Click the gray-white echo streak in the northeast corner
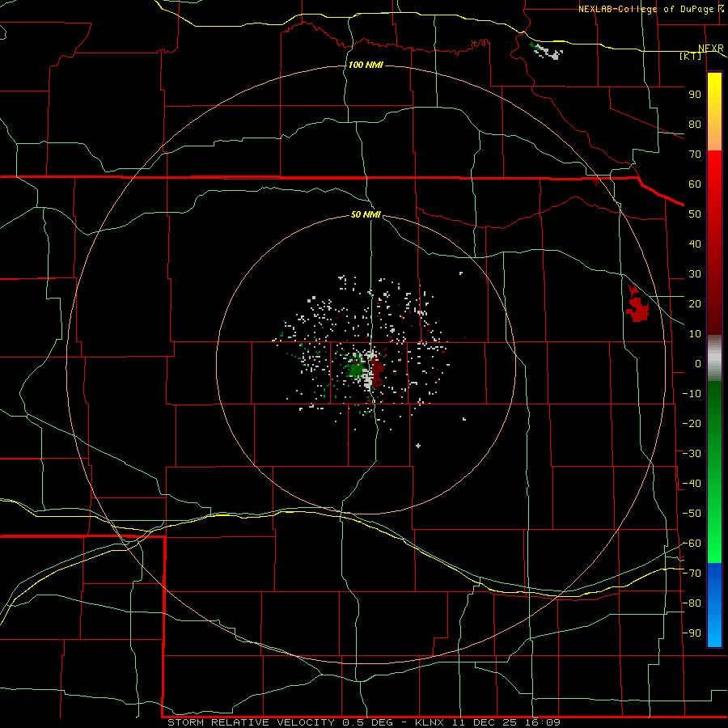 coord(547,52)
